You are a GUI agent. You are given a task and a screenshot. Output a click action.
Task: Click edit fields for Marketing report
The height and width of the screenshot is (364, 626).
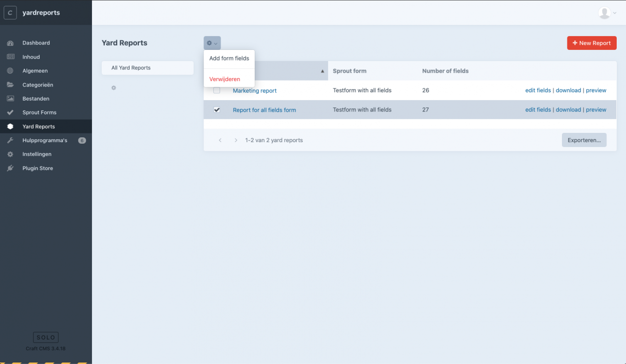538,90
